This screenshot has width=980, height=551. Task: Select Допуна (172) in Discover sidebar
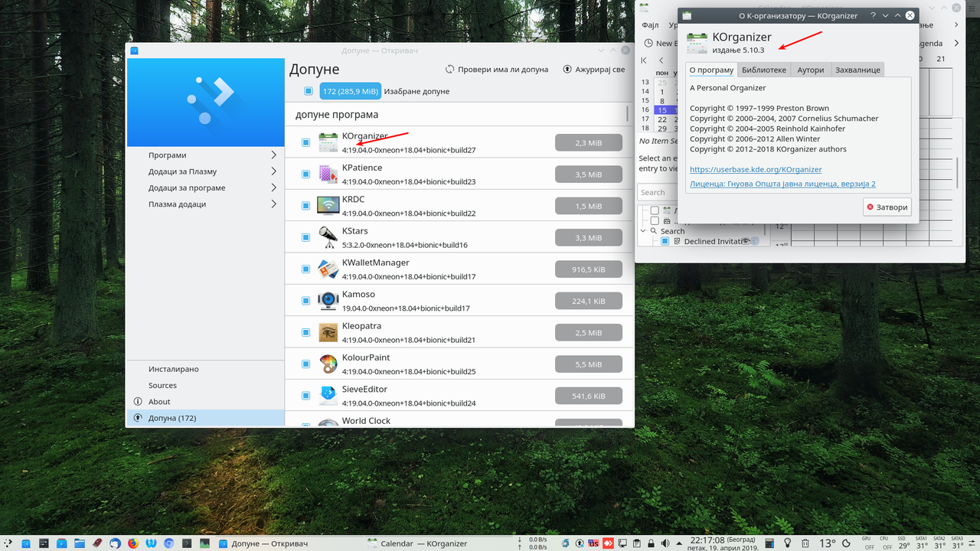205,418
